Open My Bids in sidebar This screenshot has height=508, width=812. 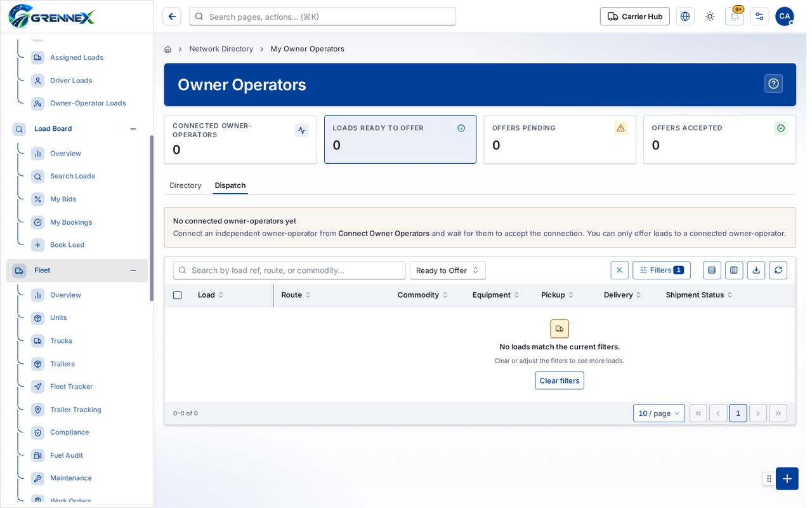tap(63, 199)
